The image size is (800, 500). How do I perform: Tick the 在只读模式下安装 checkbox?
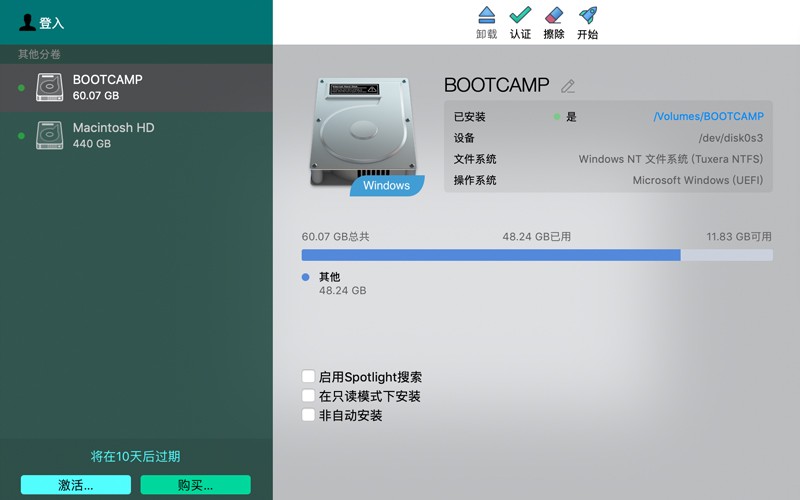(x=308, y=395)
